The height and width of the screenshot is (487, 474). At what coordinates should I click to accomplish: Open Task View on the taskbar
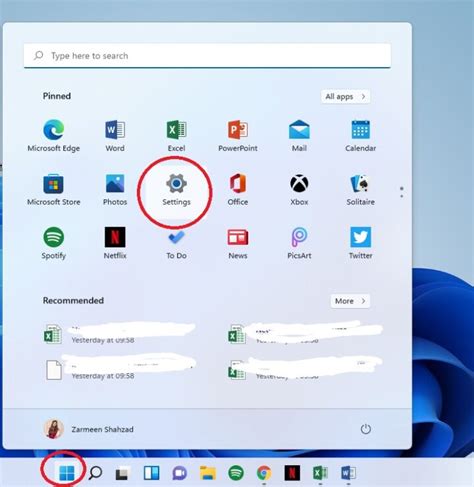(x=122, y=473)
